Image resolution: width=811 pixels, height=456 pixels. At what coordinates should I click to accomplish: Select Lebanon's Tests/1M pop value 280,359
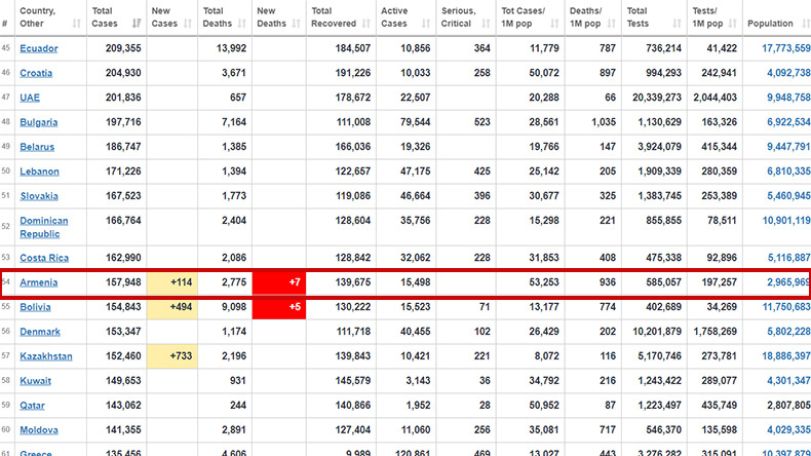point(719,172)
